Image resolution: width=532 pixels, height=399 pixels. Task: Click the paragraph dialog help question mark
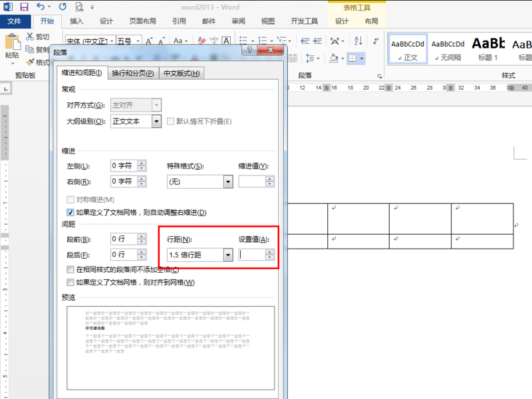point(249,51)
